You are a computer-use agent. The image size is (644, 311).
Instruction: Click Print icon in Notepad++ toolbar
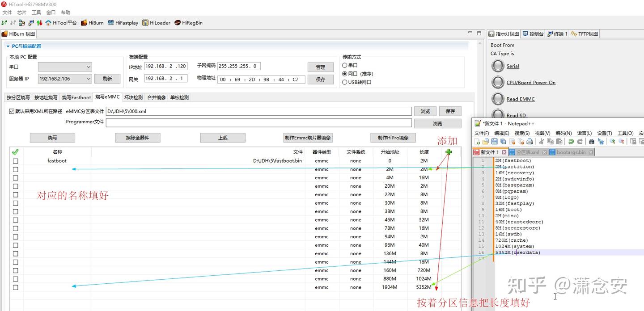coord(530,141)
